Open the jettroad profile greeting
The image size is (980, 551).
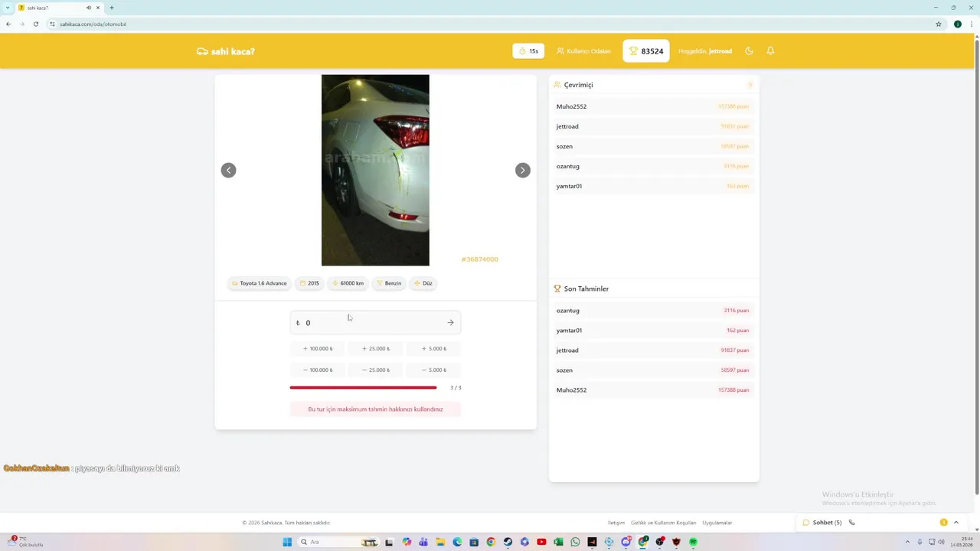(705, 51)
